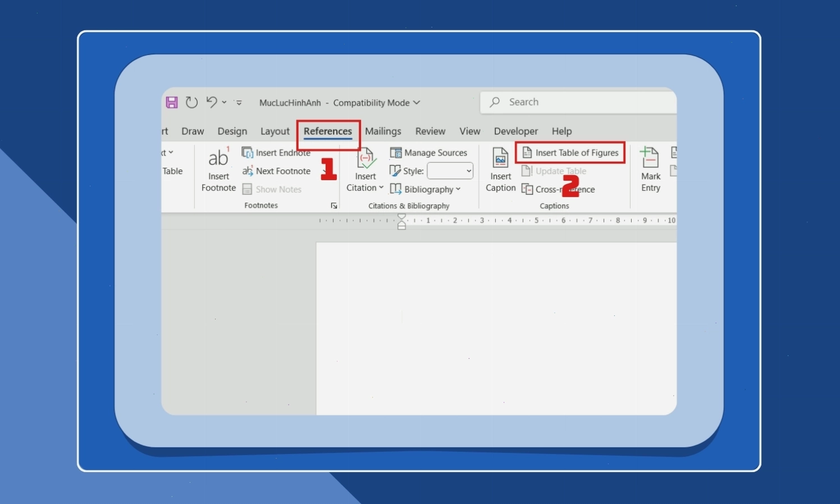Open Footnotes dialog launcher arrow

334,206
